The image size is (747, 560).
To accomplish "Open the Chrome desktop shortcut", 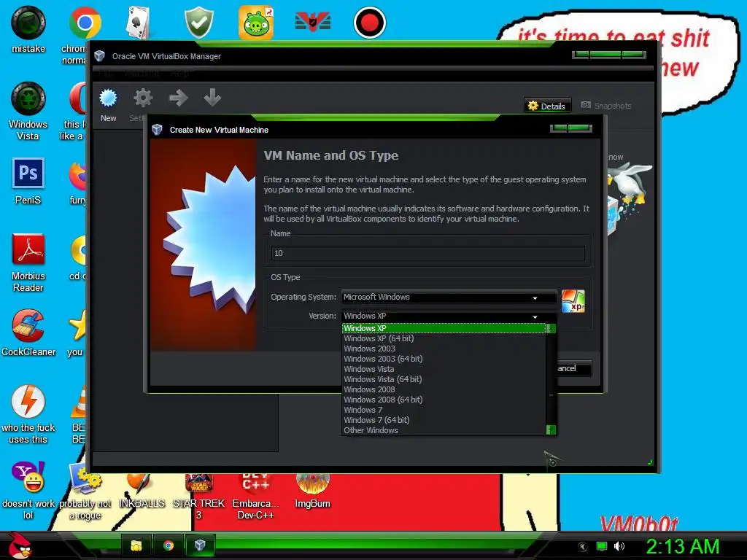I will pyautogui.click(x=85, y=23).
